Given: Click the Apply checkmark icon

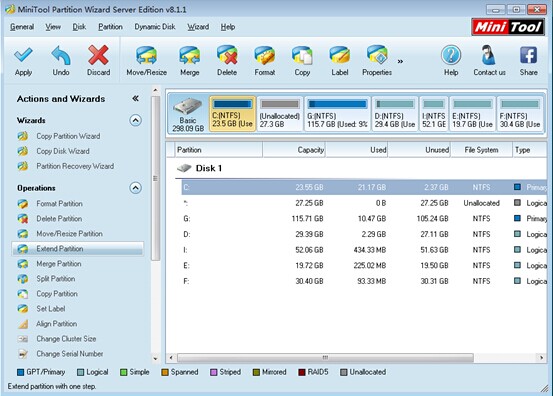Looking at the screenshot, I should pyautogui.click(x=23, y=55).
